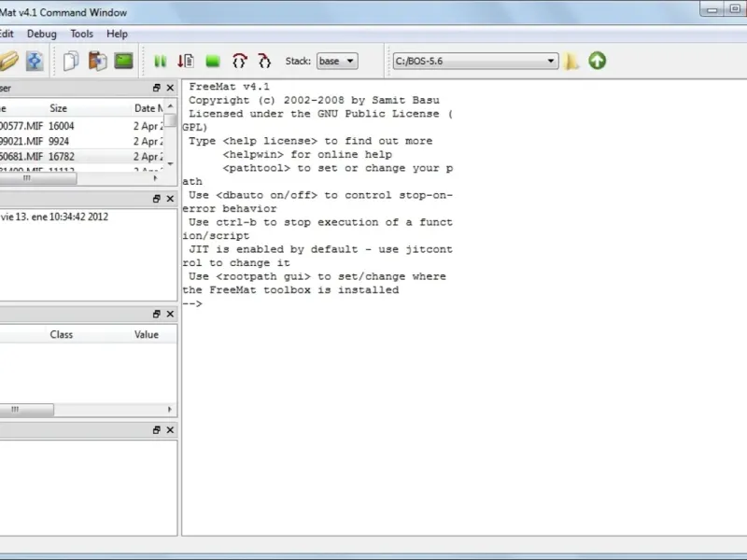Screen dimensions: 747x560
Task: Open the Tools menu
Action: click(x=81, y=34)
